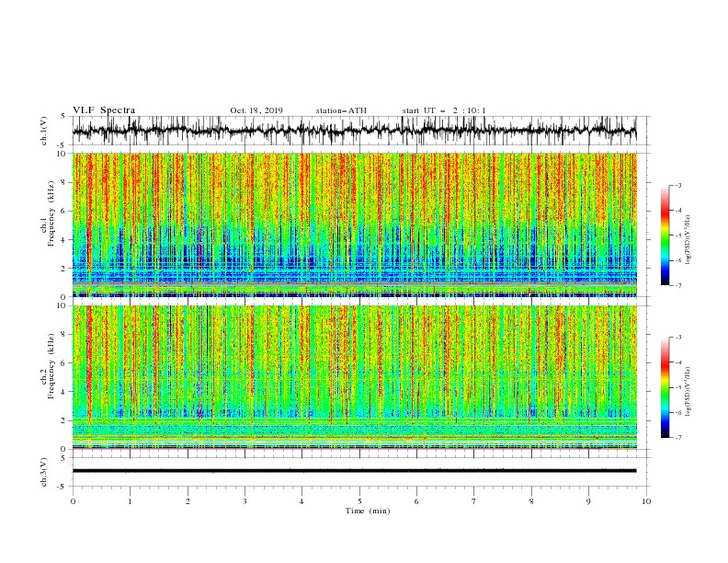Click the "Time (min)" axis label
728x563 pixels.
368,511
